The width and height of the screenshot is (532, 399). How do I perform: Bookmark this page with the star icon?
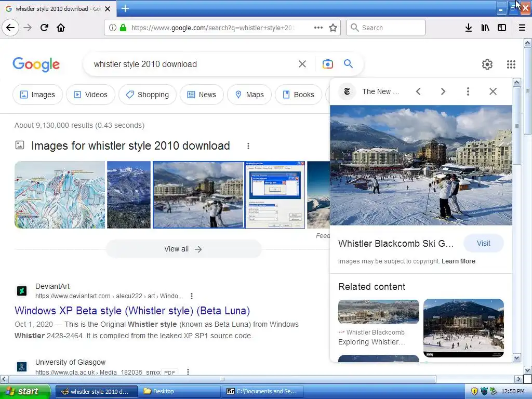click(x=333, y=28)
